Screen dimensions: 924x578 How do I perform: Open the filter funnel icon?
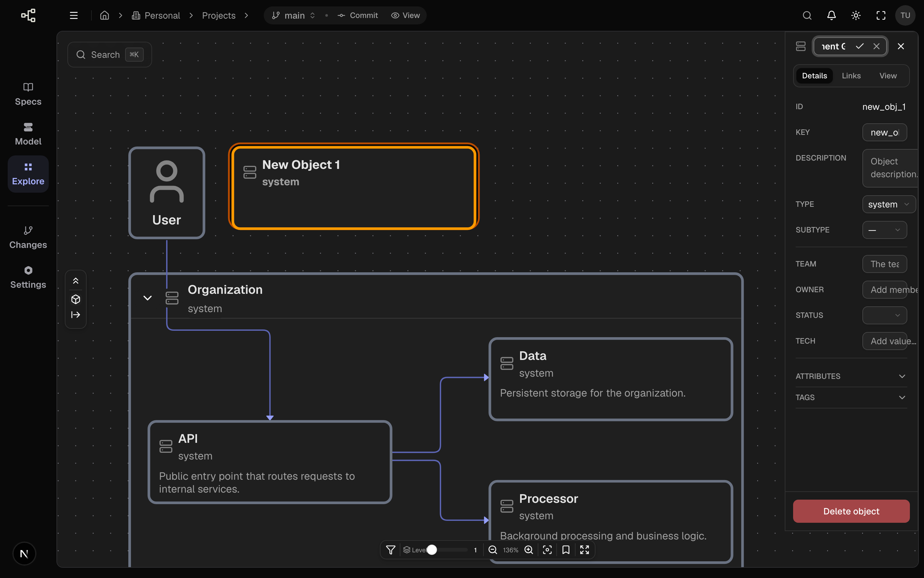[390, 550]
